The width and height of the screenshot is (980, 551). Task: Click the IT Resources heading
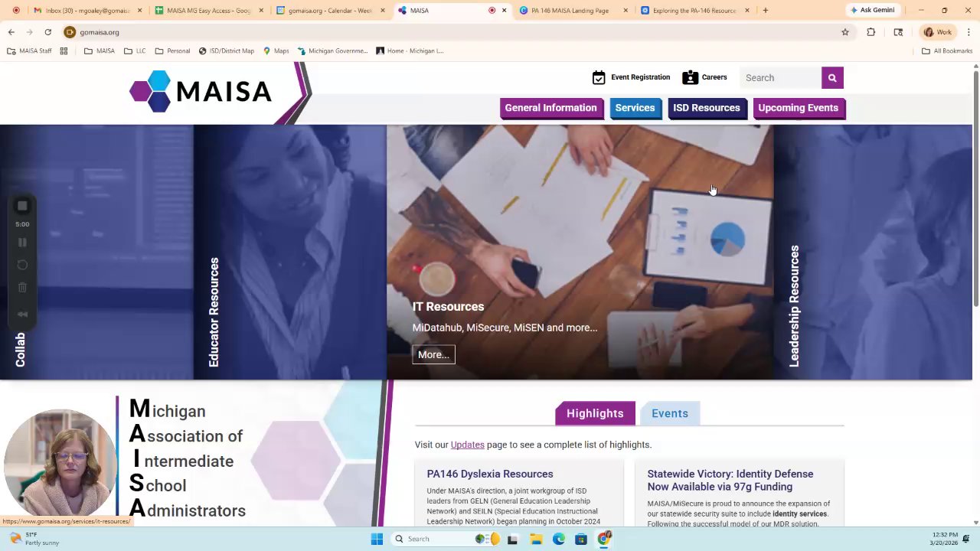448,306
